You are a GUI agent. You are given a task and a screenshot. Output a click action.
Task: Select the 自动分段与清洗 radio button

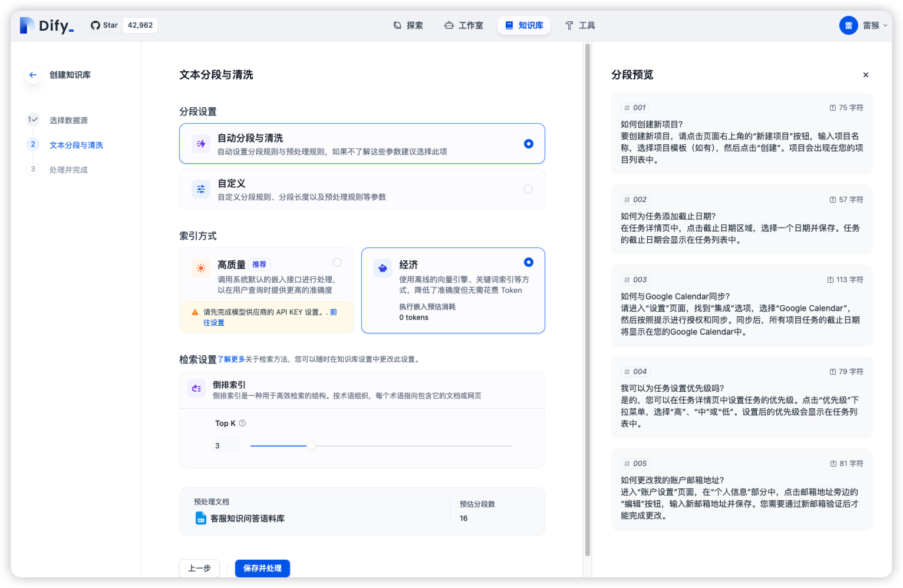click(x=529, y=144)
